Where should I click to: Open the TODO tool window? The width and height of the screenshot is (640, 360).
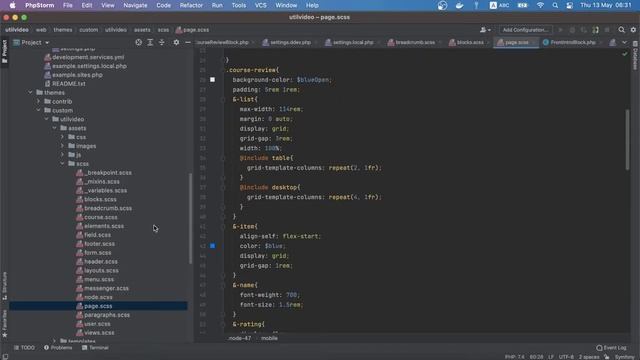pyautogui.click(x=24, y=348)
